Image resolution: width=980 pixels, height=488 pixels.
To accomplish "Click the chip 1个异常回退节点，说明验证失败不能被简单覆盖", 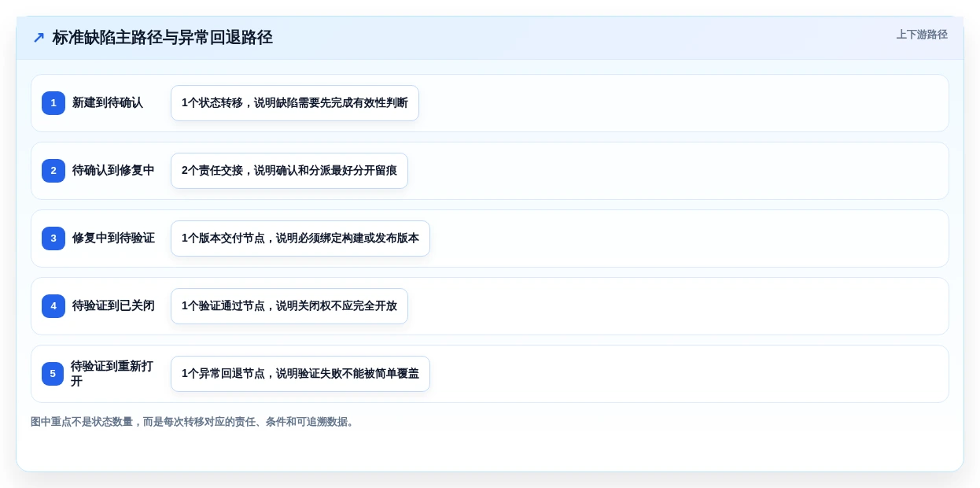I will pyautogui.click(x=300, y=374).
